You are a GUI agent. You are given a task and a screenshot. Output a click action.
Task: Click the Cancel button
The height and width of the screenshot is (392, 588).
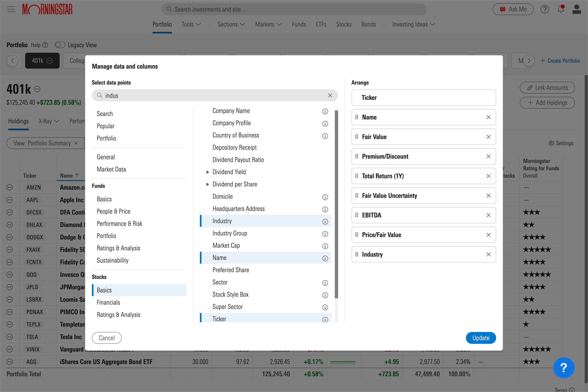coord(107,338)
